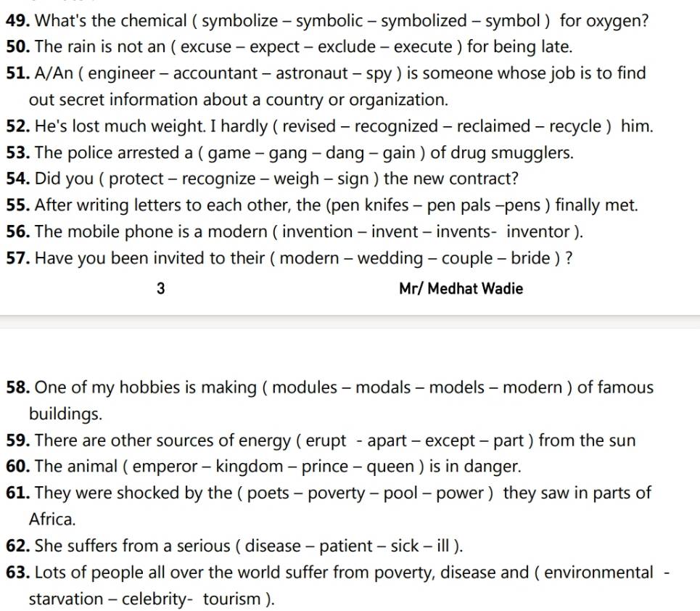Select 'models' in question 58

[456, 387]
